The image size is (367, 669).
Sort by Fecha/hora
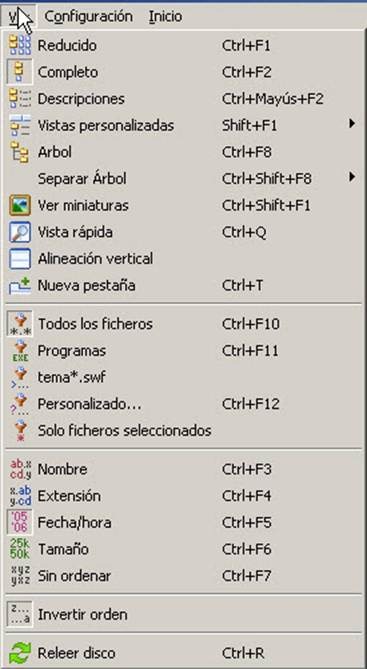184,523
